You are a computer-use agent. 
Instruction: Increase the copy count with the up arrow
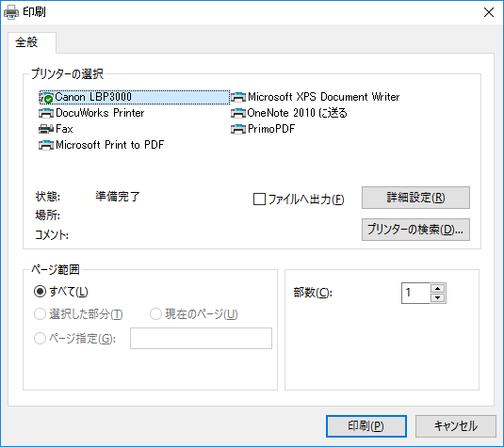click(x=437, y=288)
